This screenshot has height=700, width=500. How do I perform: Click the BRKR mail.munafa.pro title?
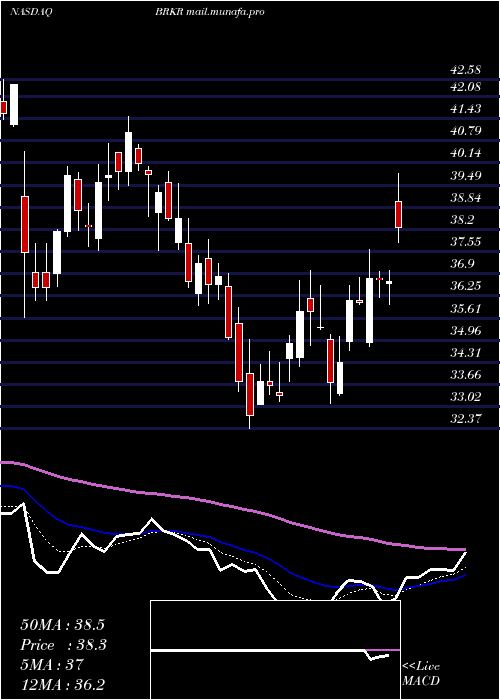coord(210,12)
